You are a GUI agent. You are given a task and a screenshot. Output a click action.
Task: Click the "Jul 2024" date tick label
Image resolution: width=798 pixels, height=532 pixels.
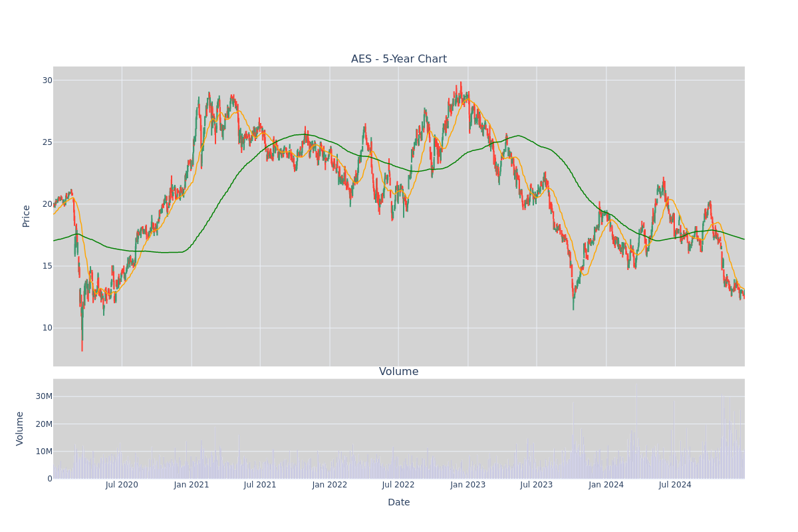(675, 485)
